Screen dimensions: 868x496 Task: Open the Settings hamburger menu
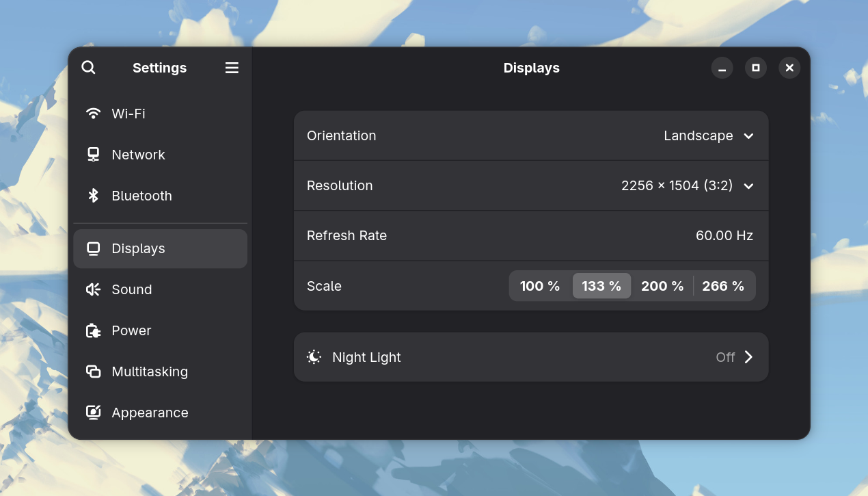[232, 68]
